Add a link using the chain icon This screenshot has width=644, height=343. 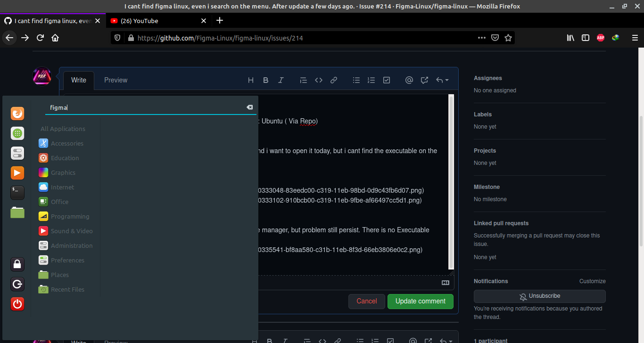[x=334, y=80]
